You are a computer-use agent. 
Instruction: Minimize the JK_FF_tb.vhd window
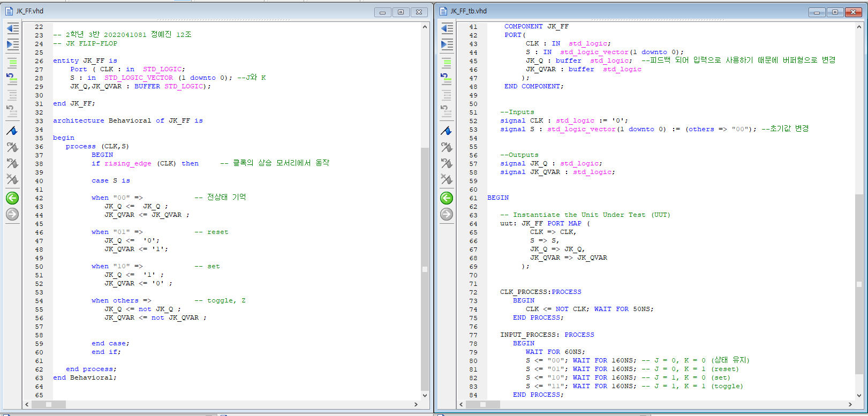[x=817, y=12]
